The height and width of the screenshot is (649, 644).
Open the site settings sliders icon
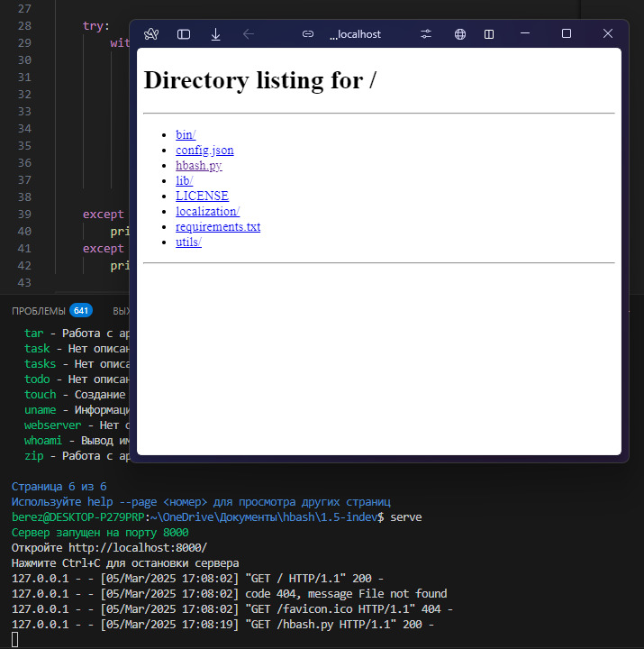click(x=426, y=34)
